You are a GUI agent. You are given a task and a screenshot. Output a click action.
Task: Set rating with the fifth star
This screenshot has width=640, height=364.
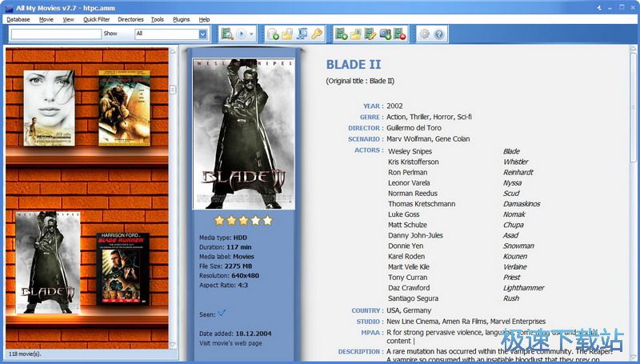point(268,220)
